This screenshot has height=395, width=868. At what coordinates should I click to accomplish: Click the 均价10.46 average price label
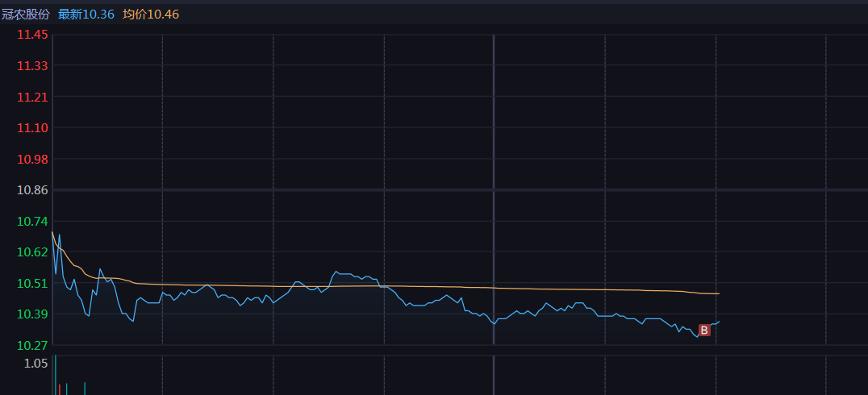point(151,15)
